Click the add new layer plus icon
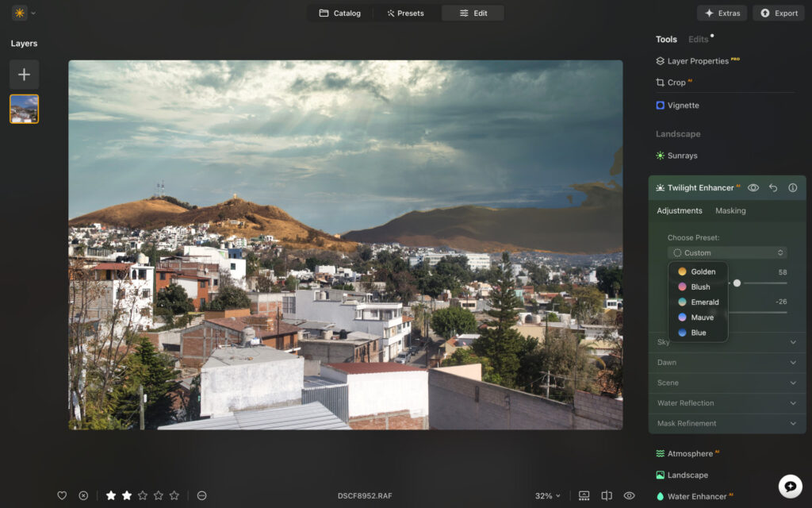Image resolution: width=812 pixels, height=508 pixels. coord(24,75)
